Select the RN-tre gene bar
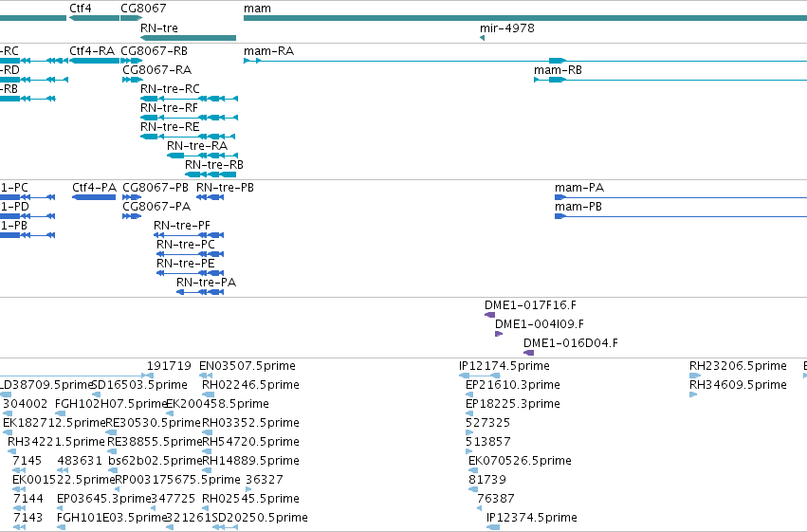The height and width of the screenshot is (532, 807). [x=188, y=38]
